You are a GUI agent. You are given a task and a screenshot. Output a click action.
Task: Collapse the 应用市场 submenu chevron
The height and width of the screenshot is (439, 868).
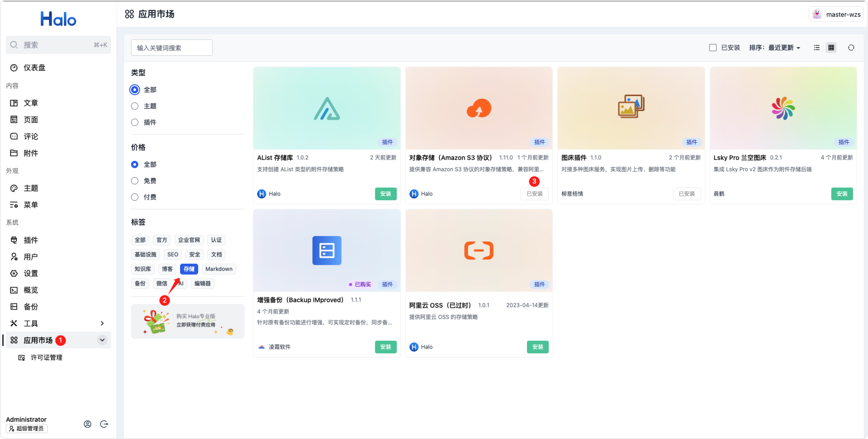click(x=102, y=340)
